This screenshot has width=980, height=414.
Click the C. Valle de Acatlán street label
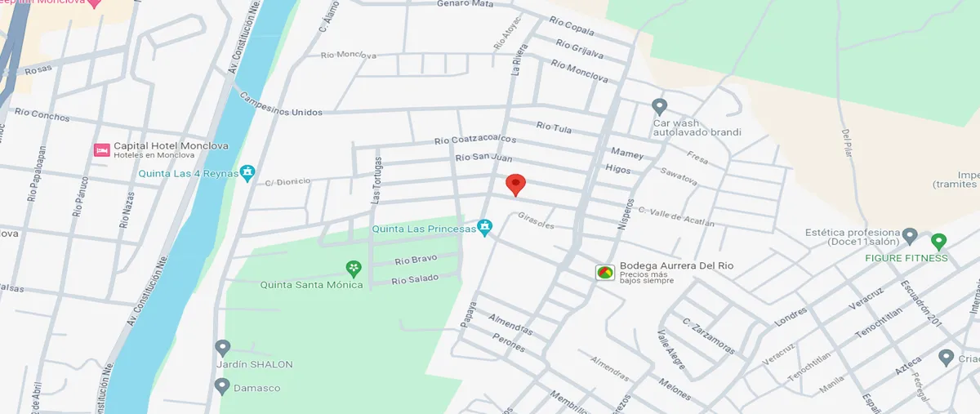click(675, 218)
